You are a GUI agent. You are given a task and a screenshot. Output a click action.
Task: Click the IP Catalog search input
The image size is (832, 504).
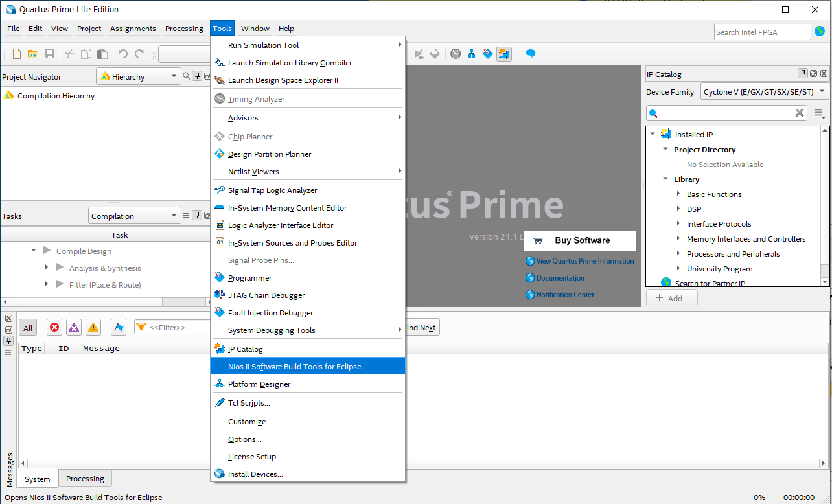coord(726,113)
